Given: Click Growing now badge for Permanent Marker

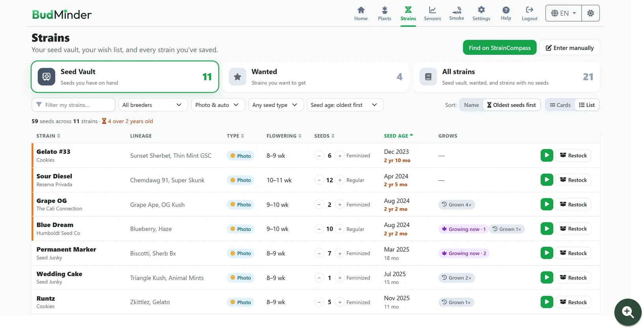Looking at the screenshot, I should tap(464, 253).
